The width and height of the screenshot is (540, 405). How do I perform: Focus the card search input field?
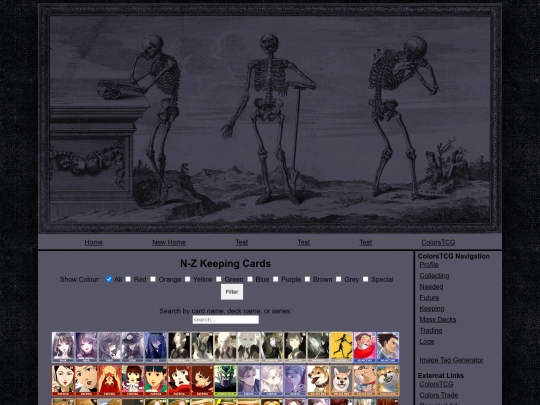[x=226, y=320]
